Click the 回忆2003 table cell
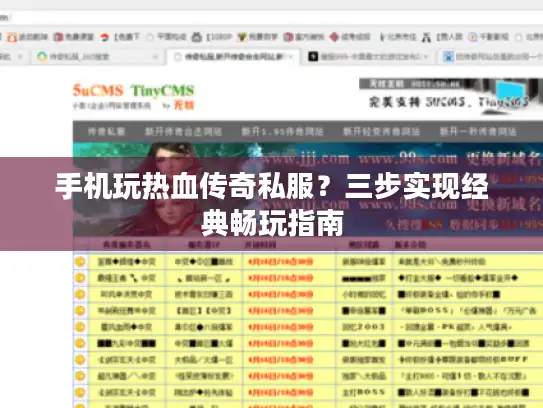 click(x=364, y=327)
